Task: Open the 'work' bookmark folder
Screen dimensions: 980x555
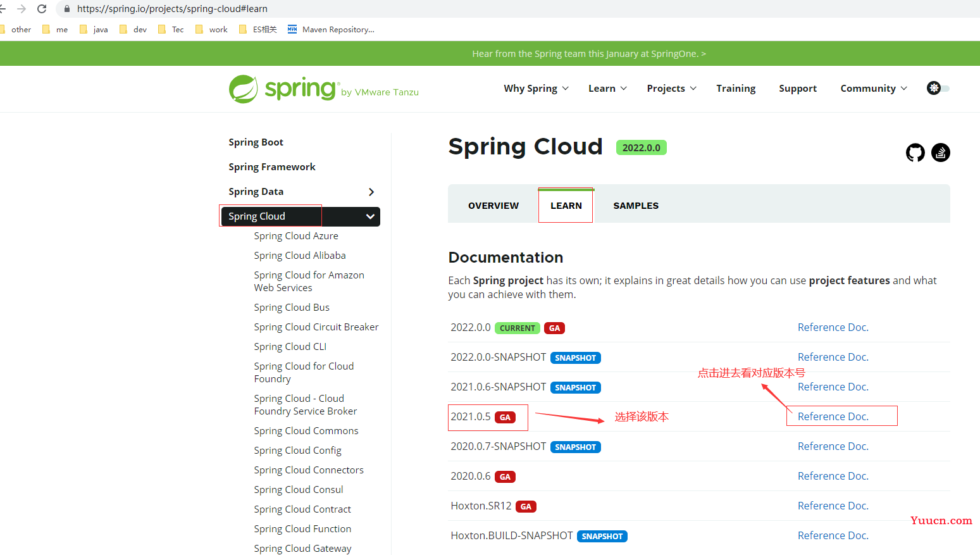Action: 211,29
